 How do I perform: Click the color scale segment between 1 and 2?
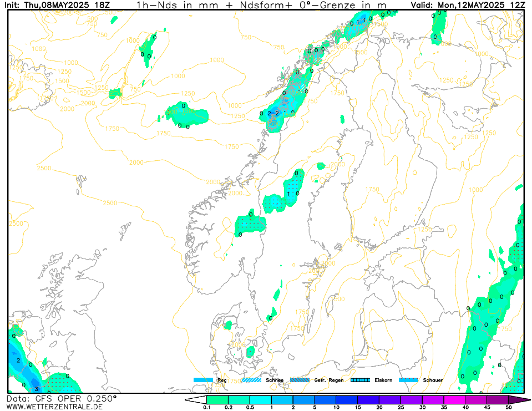(282, 400)
